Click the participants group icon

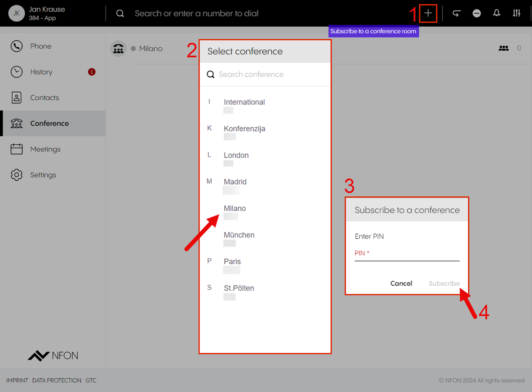[x=503, y=48]
